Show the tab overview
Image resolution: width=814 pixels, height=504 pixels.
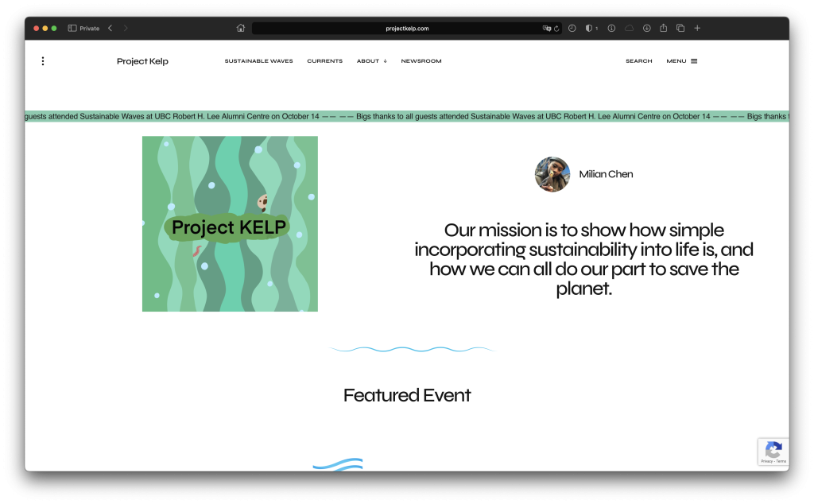tap(680, 28)
